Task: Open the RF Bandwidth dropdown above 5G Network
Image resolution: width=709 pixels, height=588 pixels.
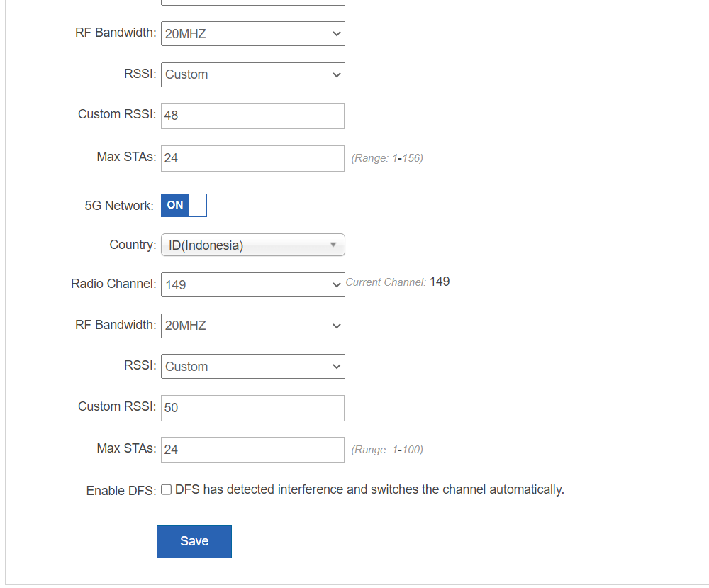Action: pos(253,34)
